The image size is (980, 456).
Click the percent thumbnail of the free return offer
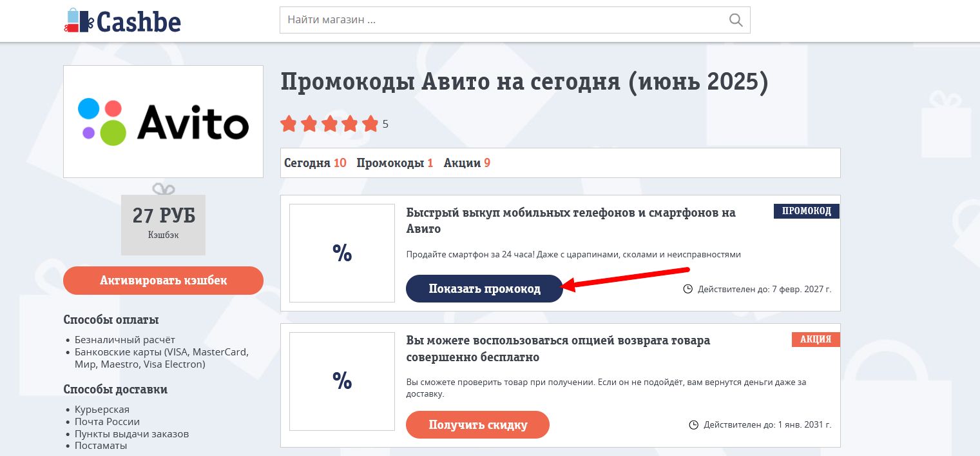(341, 381)
